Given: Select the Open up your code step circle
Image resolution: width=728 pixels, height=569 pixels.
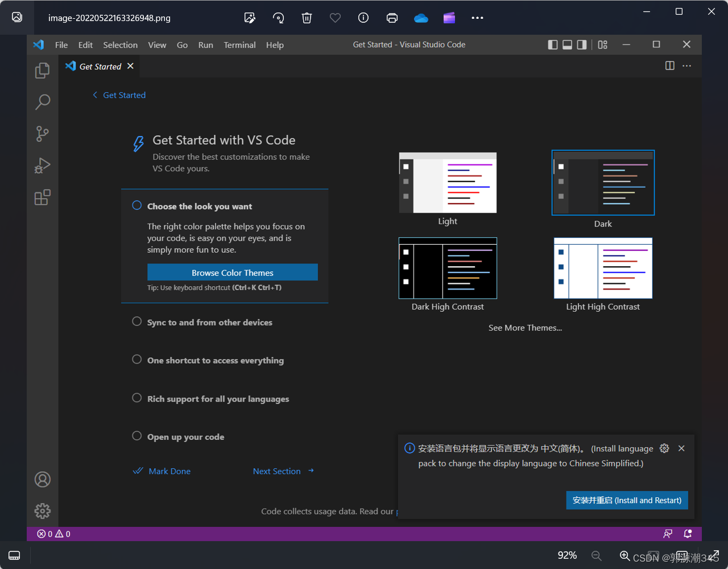Looking at the screenshot, I should point(136,435).
